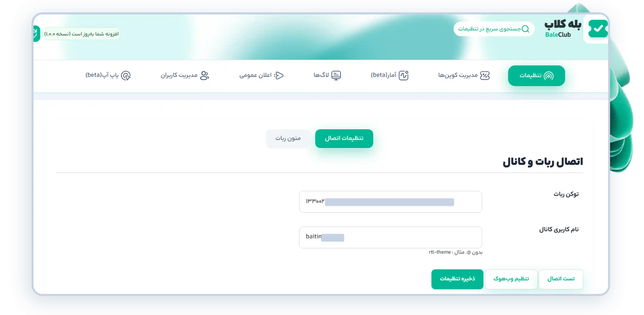The image size is (644, 315).
Task: Click the توکن ربات token input
Action: pyautogui.click(x=390, y=202)
